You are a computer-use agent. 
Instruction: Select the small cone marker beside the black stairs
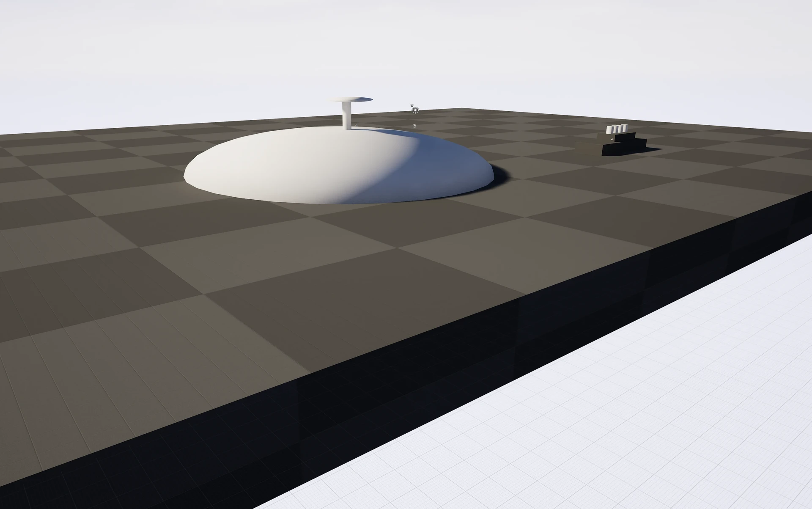coord(612,138)
